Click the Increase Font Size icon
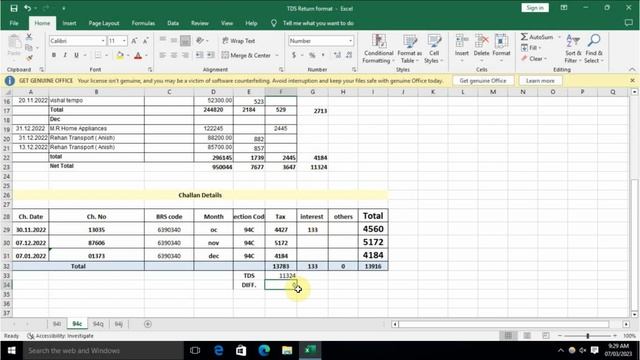This screenshot has height=360, width=640. click(134, 41)
